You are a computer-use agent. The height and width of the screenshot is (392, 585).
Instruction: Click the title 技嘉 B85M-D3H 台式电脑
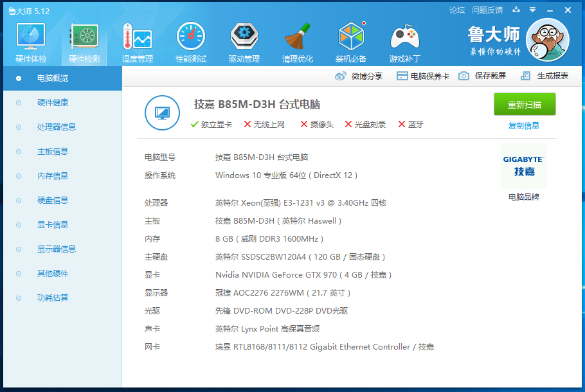[x=257, y=105]
